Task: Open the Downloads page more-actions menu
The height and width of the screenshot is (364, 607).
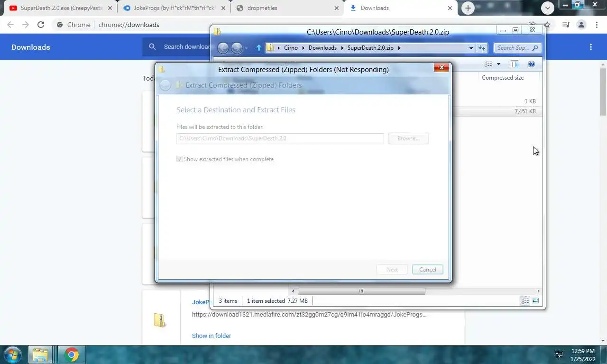Action: click(x=591, y=47)
